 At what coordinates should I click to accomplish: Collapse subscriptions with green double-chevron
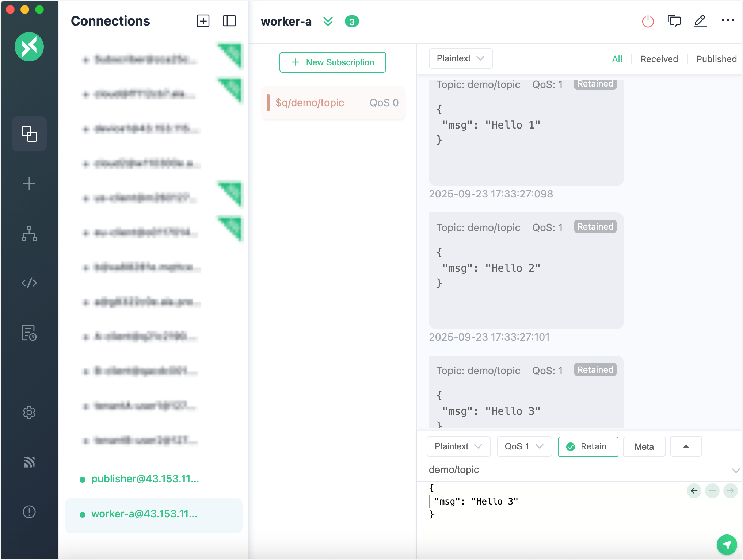point(328,22)
